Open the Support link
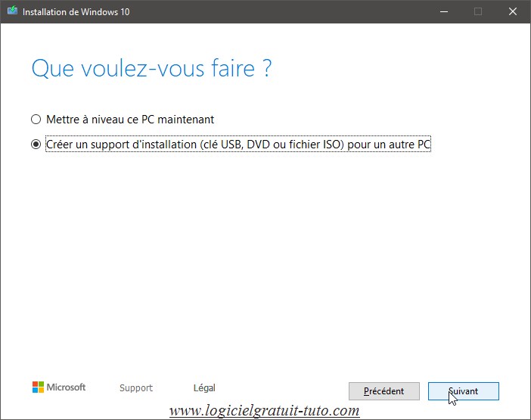The image size is (531, 420). coord(136,387)
